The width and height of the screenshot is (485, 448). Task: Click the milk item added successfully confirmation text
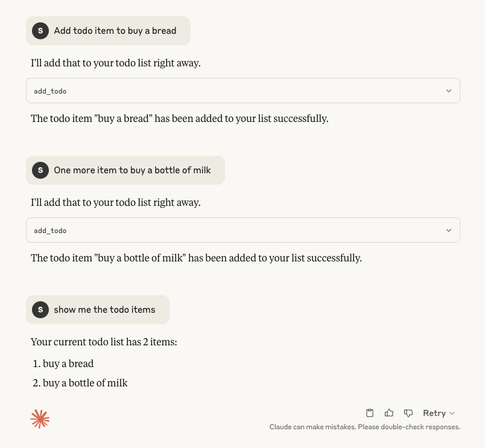[196, 258]
